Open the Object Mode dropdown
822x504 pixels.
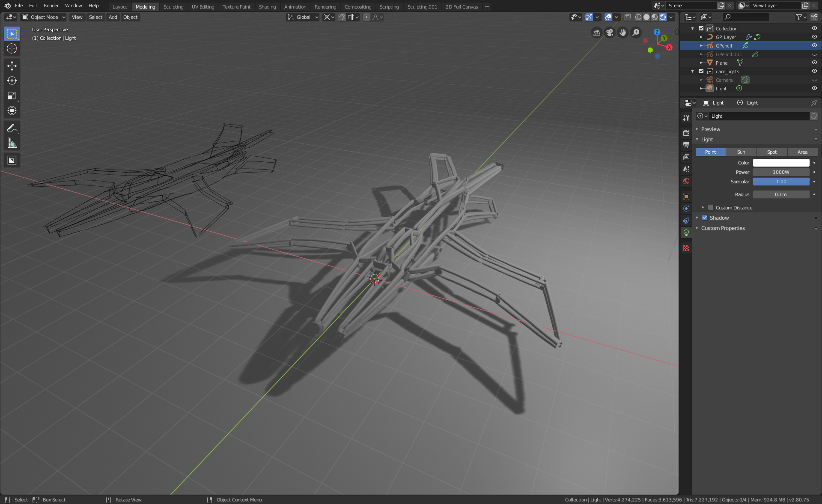[44, 17]
